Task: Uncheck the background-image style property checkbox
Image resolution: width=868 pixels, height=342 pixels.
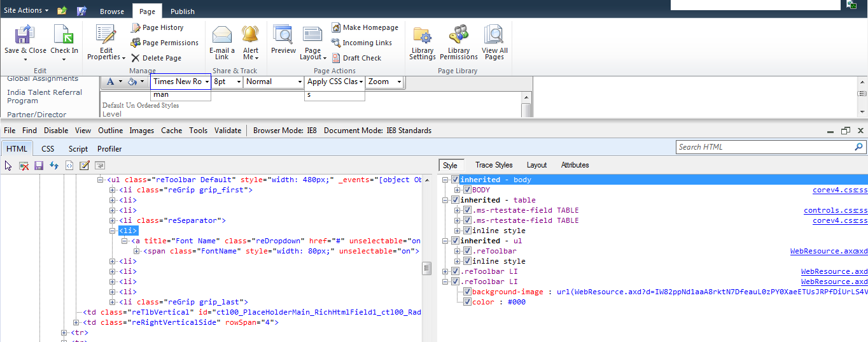Action: click(x=468, y=292)
